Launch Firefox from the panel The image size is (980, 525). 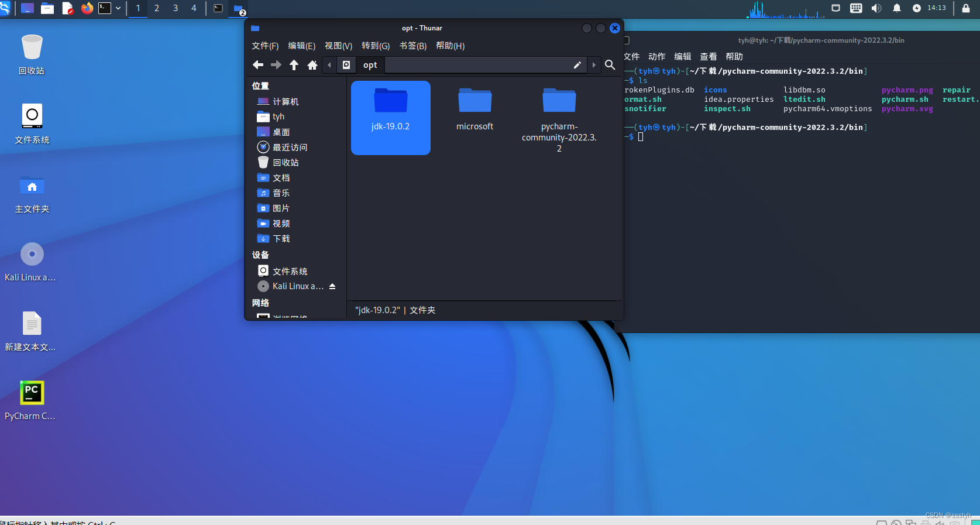point(87,8)
